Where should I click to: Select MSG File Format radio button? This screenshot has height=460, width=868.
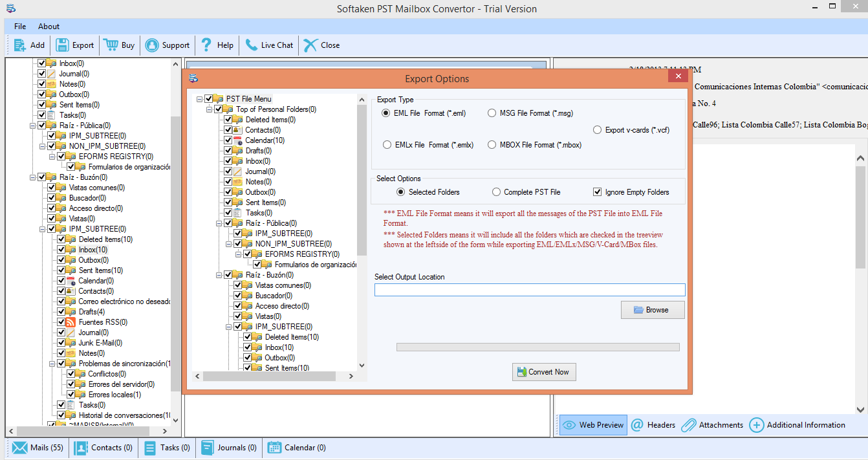point(492,113)
